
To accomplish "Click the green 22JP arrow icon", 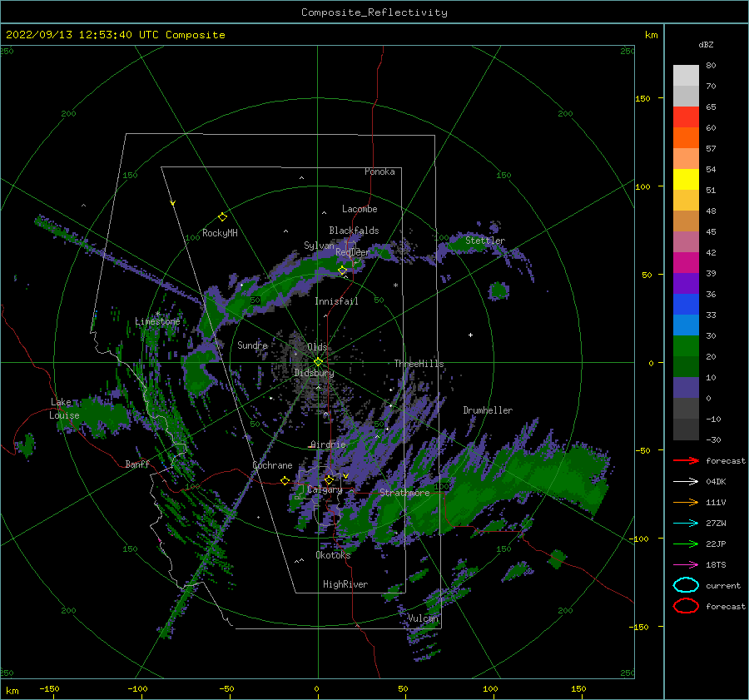I will [686, 544].
